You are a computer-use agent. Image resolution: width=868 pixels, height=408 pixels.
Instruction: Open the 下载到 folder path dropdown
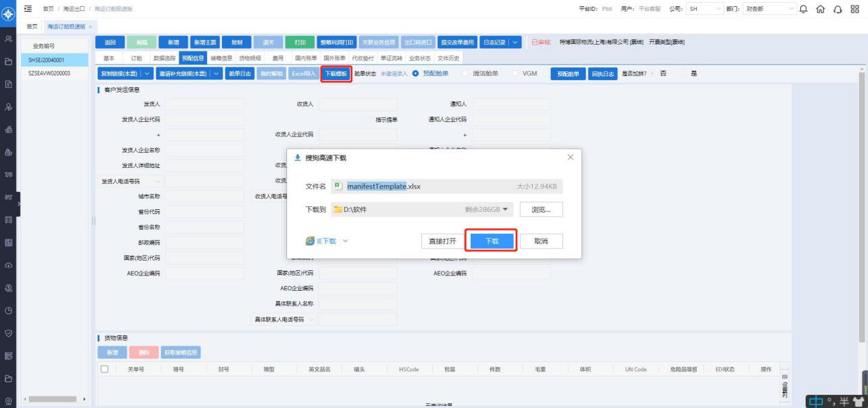coord(506,209)
